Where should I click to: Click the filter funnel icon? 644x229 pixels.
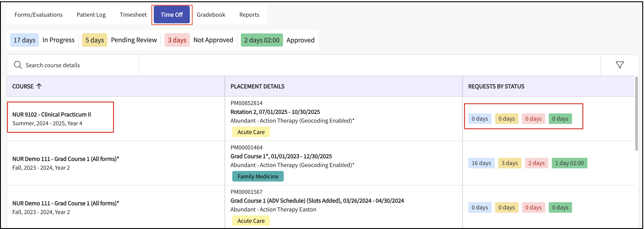click(620, 65)
